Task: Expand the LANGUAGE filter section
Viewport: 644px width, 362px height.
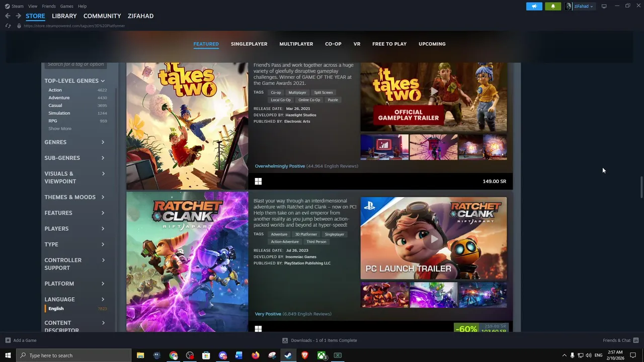Action: [74, 299]
